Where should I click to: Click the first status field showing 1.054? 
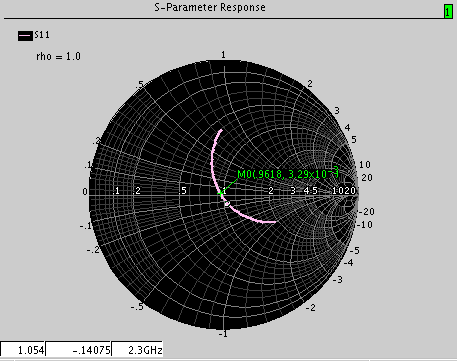pyautogui.click(x=23, y=350)
